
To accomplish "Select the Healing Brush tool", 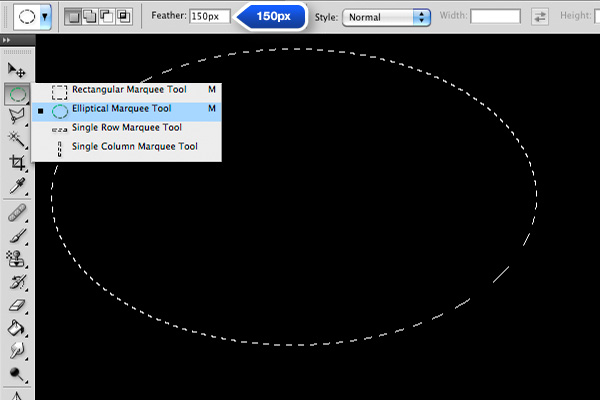I will 17,212.
